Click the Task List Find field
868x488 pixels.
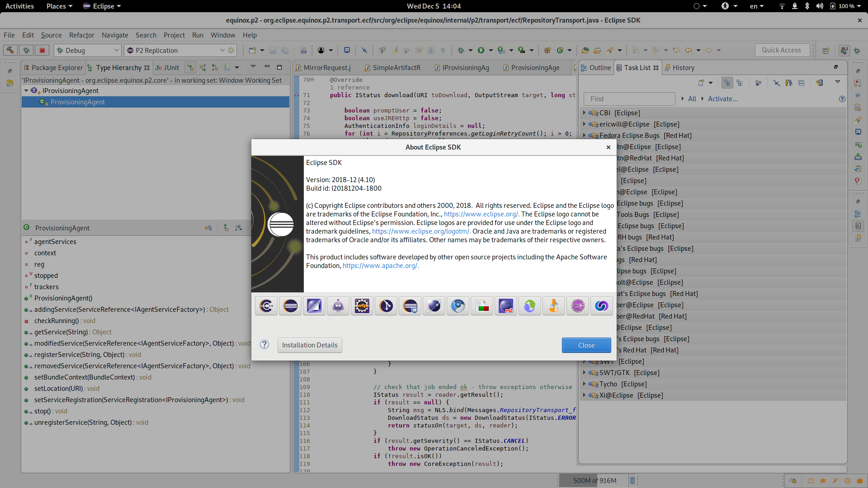click(629, 99)
